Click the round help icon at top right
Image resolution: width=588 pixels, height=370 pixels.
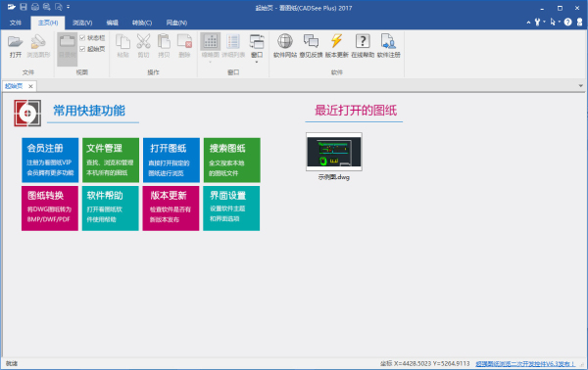pos(567,23)
